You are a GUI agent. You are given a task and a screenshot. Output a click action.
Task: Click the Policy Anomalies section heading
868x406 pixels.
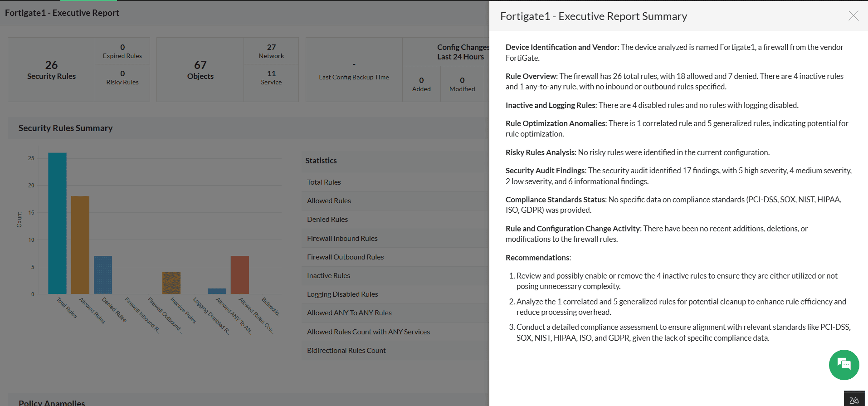[52, 402]
